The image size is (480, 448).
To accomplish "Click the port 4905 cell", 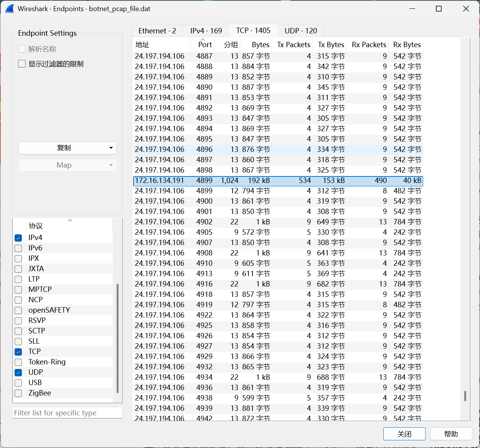I will (x=204, y=232).
